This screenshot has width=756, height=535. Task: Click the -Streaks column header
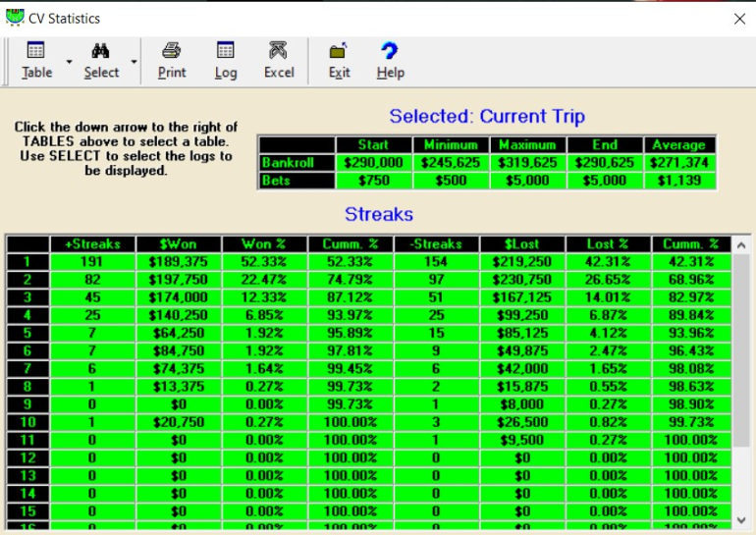point(434,243)
